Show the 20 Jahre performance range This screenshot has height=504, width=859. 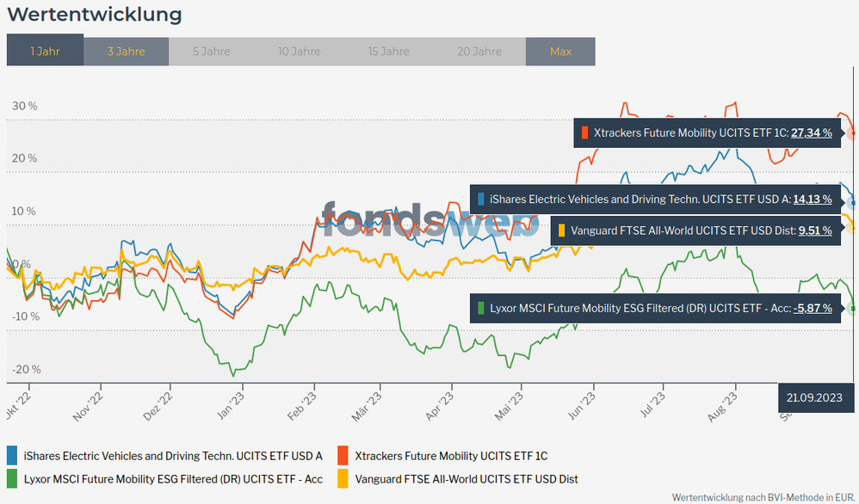[x=479, y=52]
